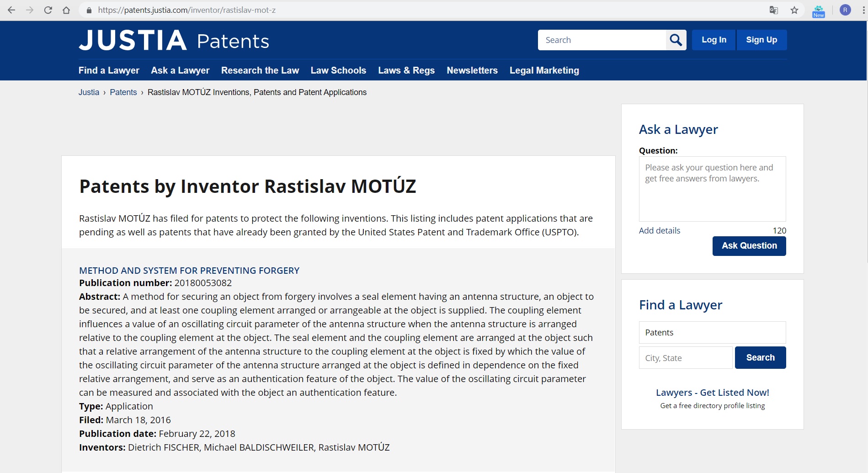This screenshot has height=473, width=868.
Task: Click the Justia breadcrumb link
Action: 89,92
